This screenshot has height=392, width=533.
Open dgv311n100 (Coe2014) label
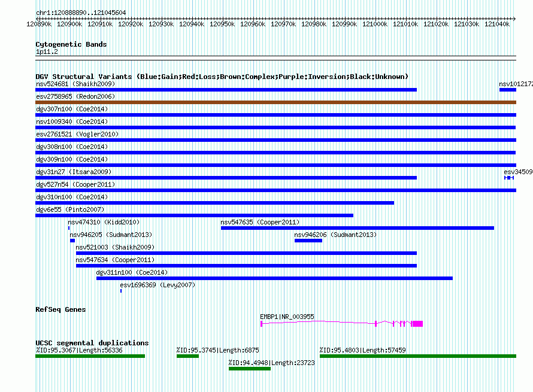click(x=132, y=272)
